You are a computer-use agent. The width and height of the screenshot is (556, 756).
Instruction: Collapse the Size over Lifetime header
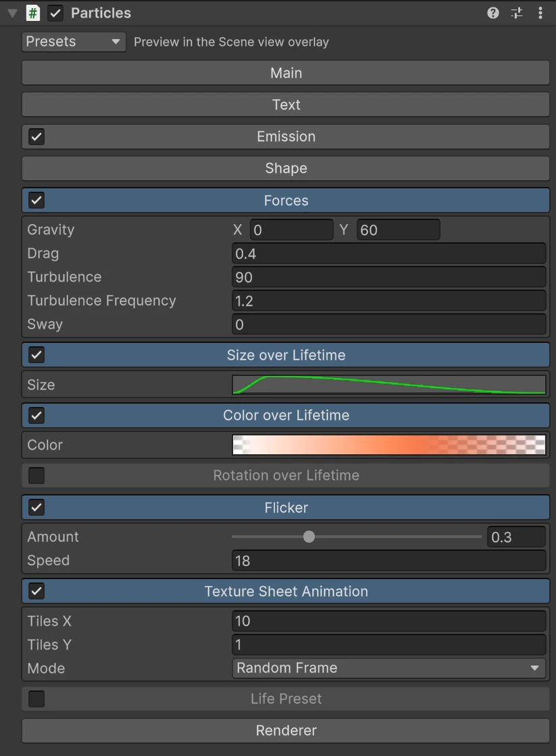point(286,355)
